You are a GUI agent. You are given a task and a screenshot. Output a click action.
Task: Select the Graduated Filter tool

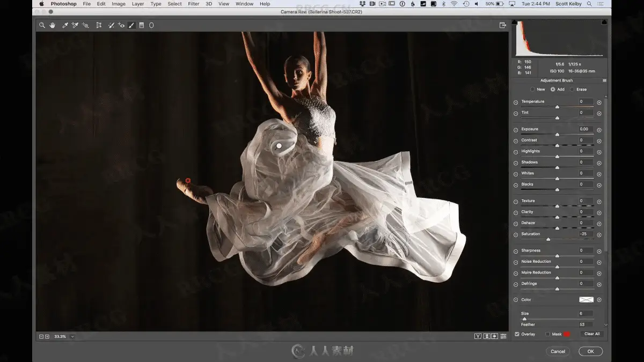click(142, 25)
